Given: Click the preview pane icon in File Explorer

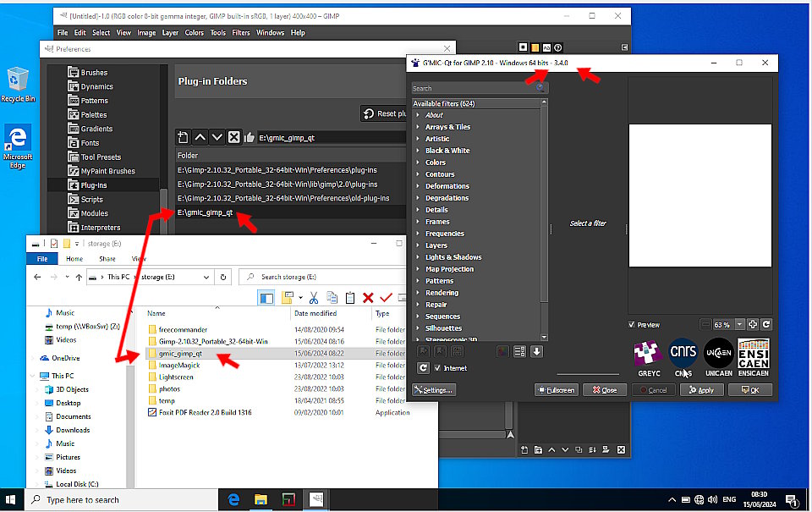Looking at the screenshot, I should pyautogui.click(x=266, y=298).
